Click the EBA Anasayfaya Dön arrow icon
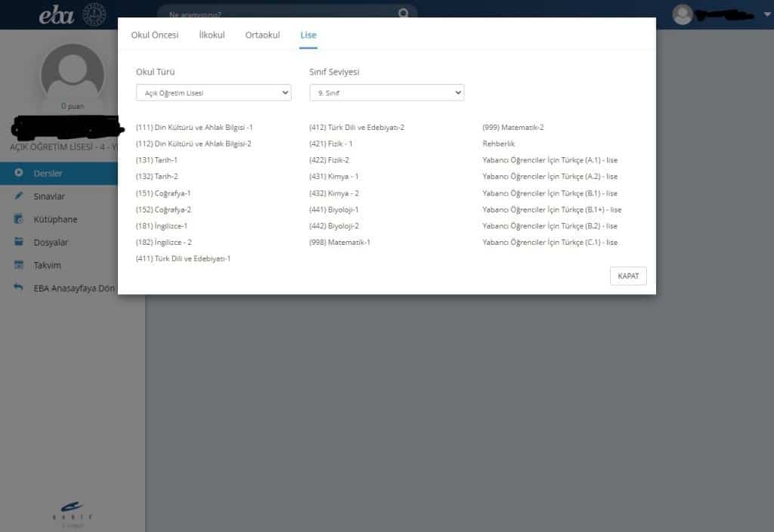The width and height of the screenshot is (774, 532). [19, 288]
